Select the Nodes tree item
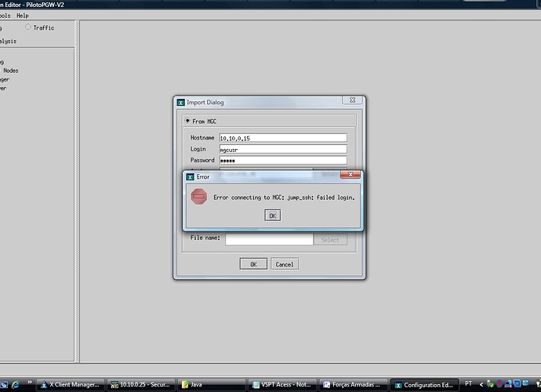Image resolution: width=541 pixels, height=392 pixels. click(11, 71)
